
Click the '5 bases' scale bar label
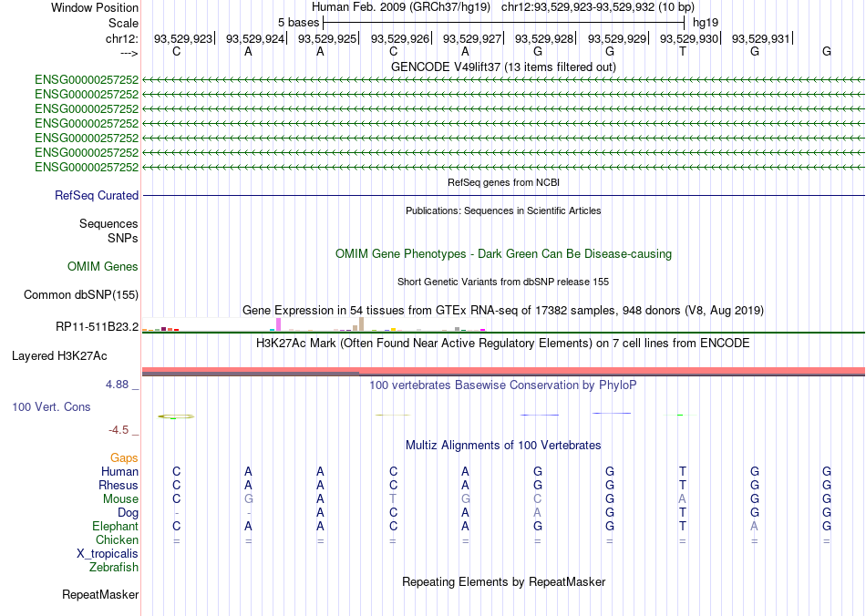pos(298,23)
